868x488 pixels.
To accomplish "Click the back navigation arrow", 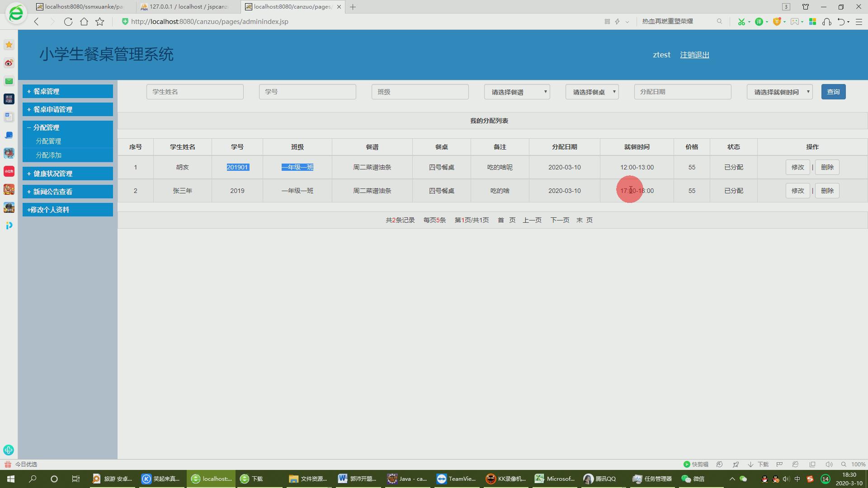I will tap(37, 22).
